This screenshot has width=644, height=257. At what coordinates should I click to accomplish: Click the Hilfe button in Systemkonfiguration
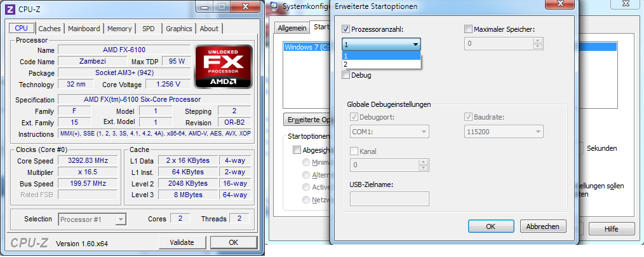click(612, 229)
